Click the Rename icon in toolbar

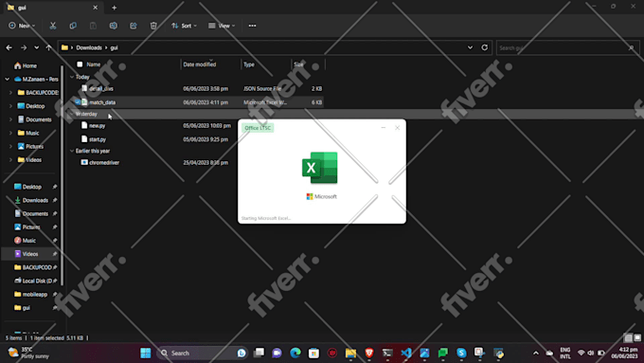[x=114, y=26]
